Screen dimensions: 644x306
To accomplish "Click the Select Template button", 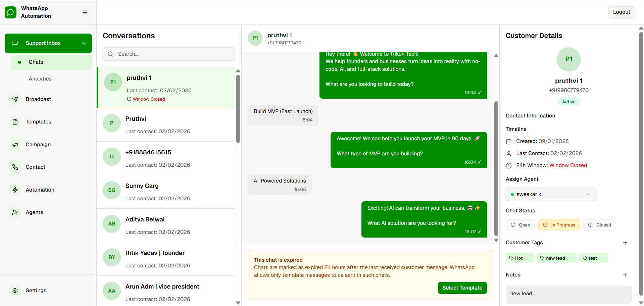I will pyautogui.click(x=462, y=288).
